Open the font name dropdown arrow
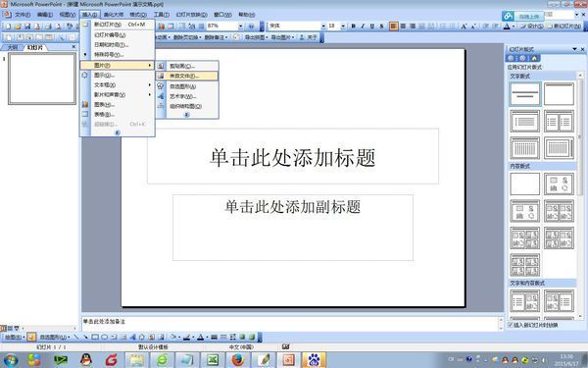The image size is (588, 368). click(x=323, y=26)
